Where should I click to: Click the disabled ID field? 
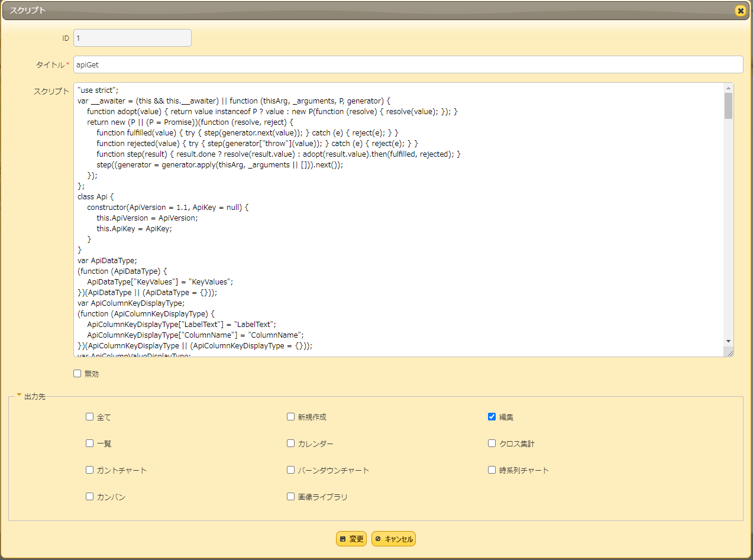[x=132, y=37]
